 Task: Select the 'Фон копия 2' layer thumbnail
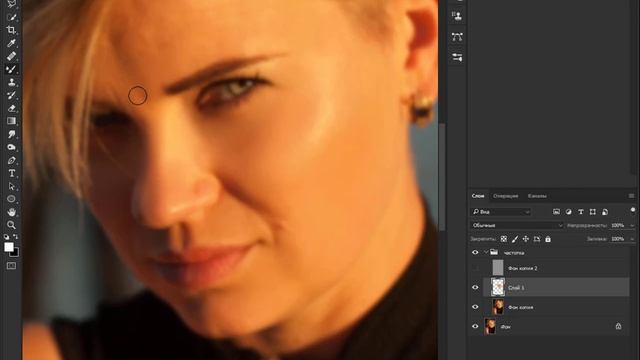pos(498,268)
